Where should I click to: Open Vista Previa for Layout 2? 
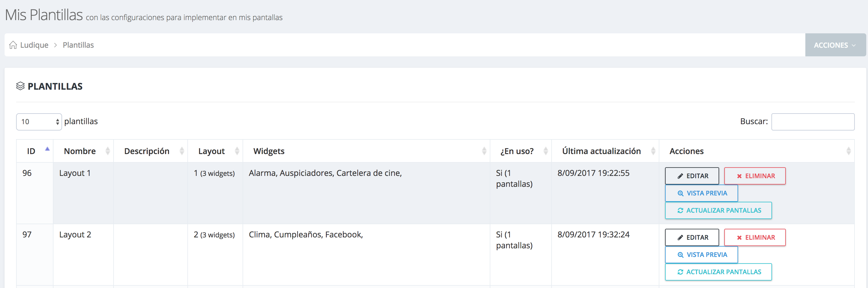tap(701, 254)
